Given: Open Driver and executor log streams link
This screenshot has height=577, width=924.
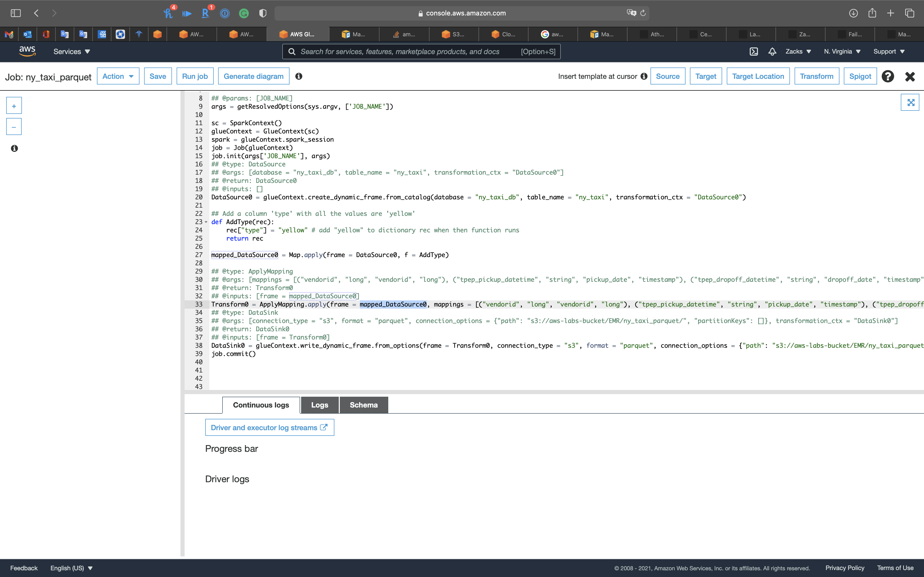Looking at the screenshot, I should (x=269, y=427).
